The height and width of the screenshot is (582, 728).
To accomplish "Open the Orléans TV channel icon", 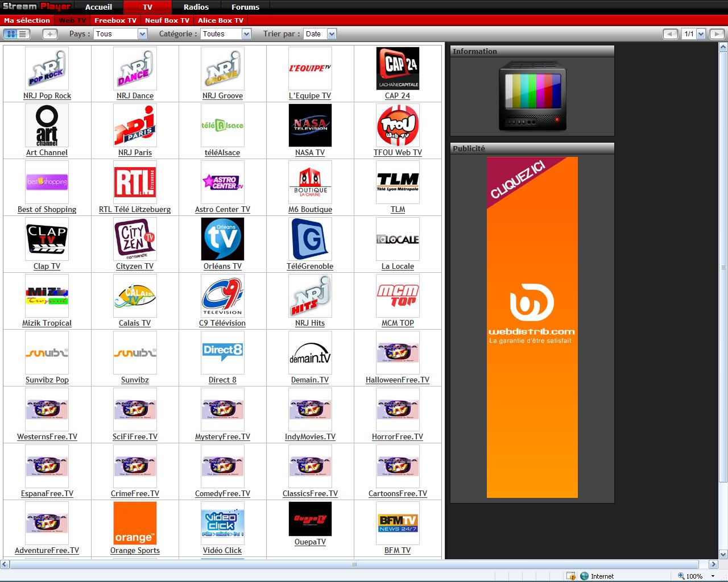I will [222, 239].
